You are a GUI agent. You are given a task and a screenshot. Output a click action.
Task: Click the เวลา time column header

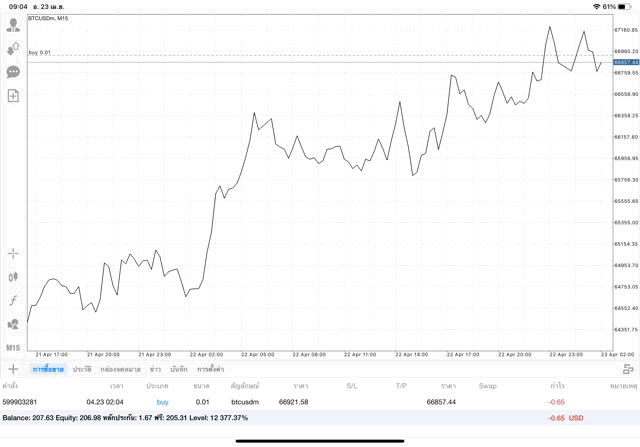[117, 385]
